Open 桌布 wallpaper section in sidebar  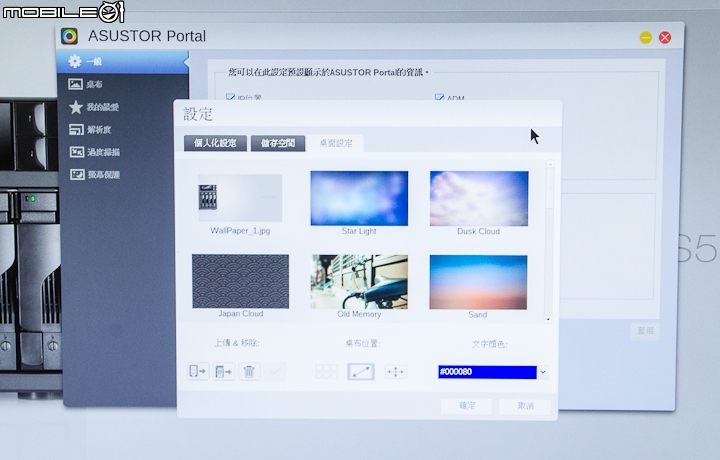123,84
